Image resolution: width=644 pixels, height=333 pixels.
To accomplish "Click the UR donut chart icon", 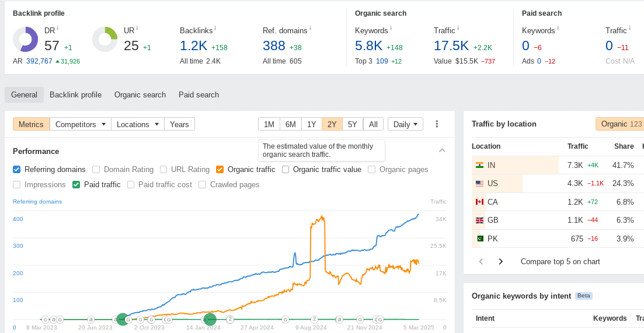I will pyautogui.click(x=105, y=40).
